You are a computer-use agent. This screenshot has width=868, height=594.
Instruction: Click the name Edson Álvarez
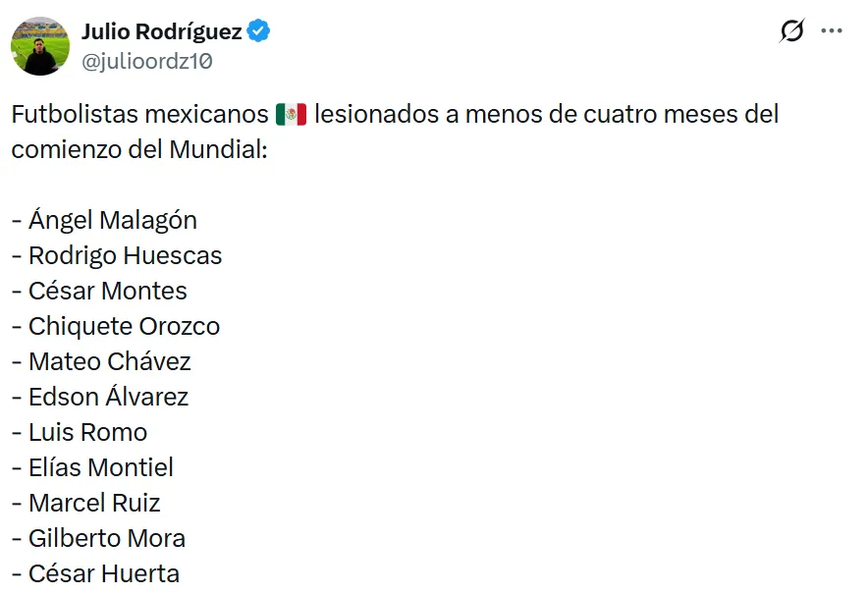click(x=108, y=397)
